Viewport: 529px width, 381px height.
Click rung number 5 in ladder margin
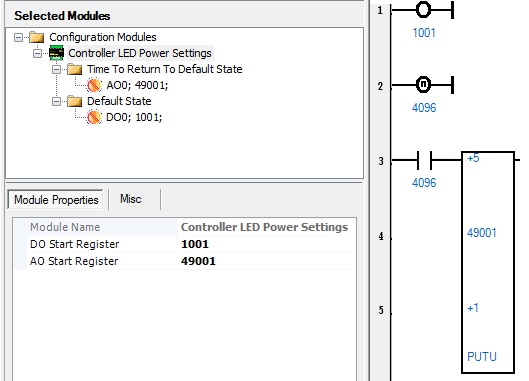[x=381, y=310]
